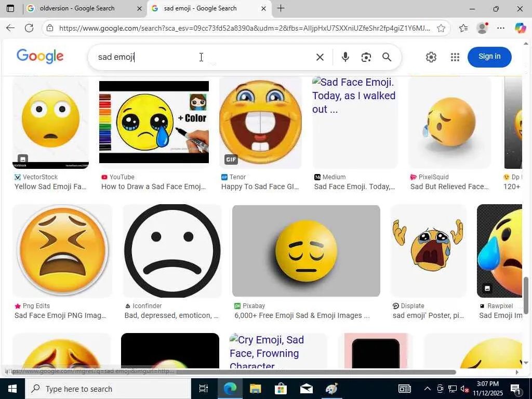Open Rawpixel Sad Emoji image
Viewport: 532px width, 399px height.
[499, 251]
